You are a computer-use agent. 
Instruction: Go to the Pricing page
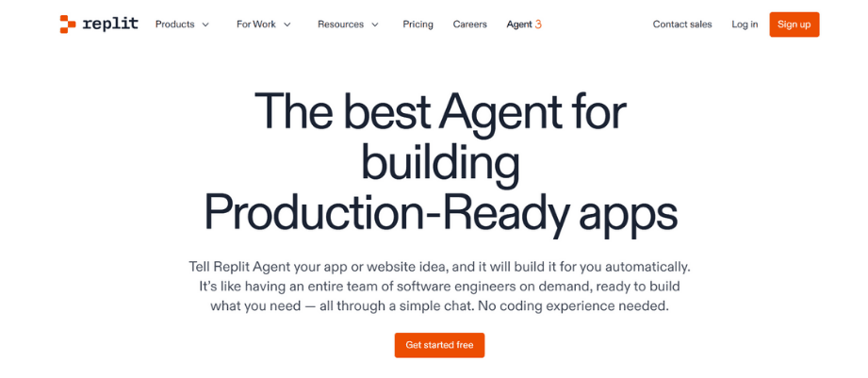click(x=418, y=25)
